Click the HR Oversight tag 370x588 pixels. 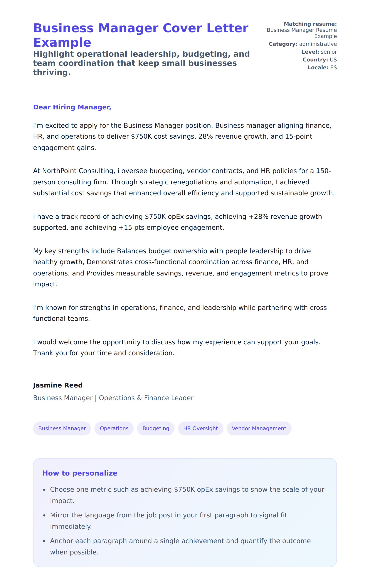point(200,428)
